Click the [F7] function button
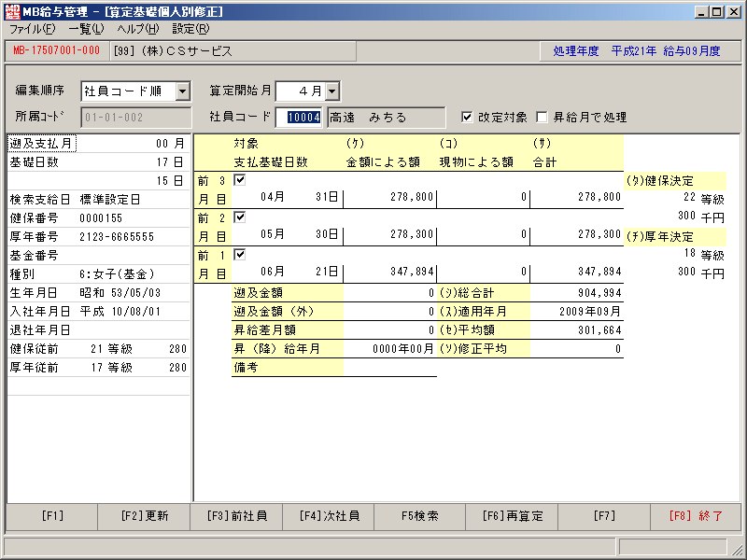 pos(604,516)
